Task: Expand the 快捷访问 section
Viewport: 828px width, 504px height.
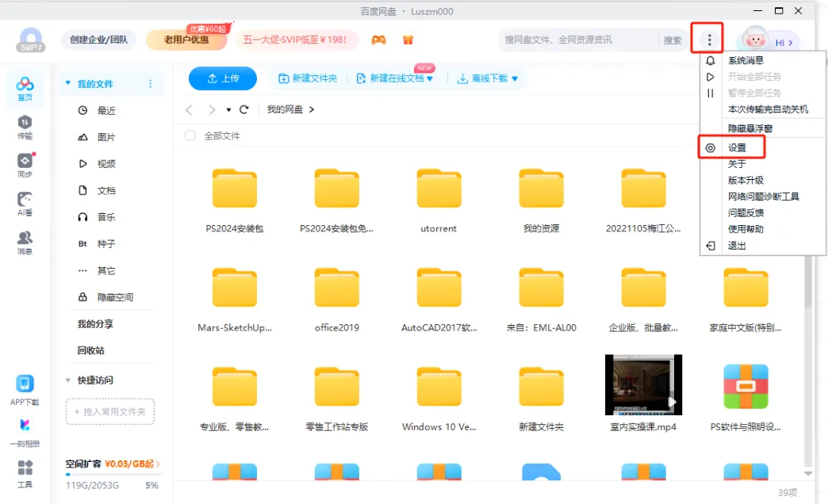Action: pyautogui.click(x=67, y=380)
